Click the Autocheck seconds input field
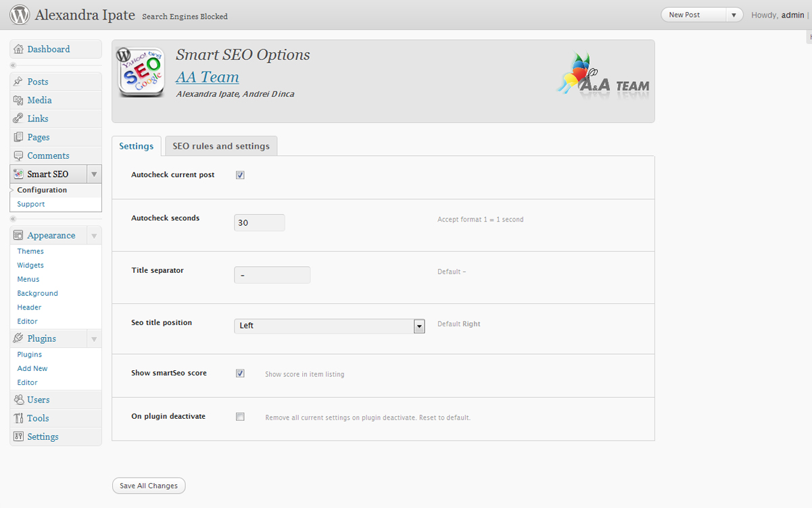The image size is (812, 508). (x=260, y=222)
